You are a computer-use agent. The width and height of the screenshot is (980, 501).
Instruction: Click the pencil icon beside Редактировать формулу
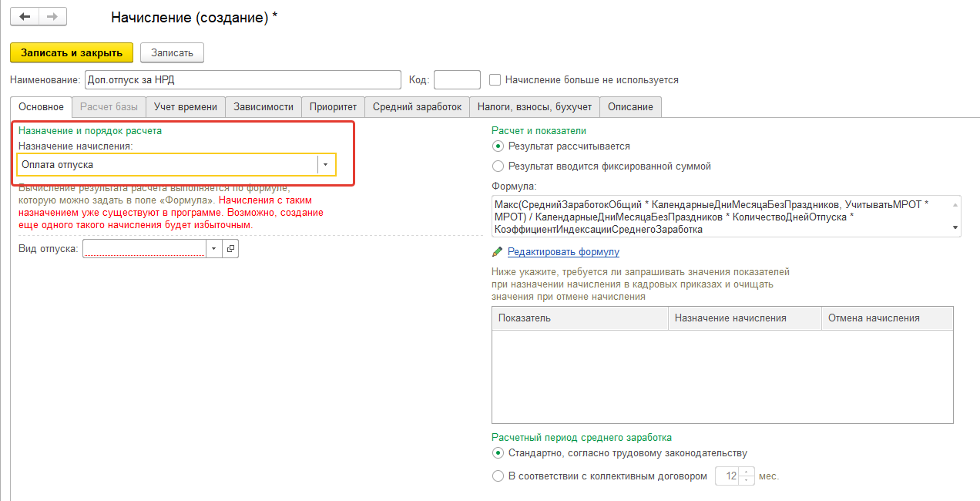click(x=498, y=252)
